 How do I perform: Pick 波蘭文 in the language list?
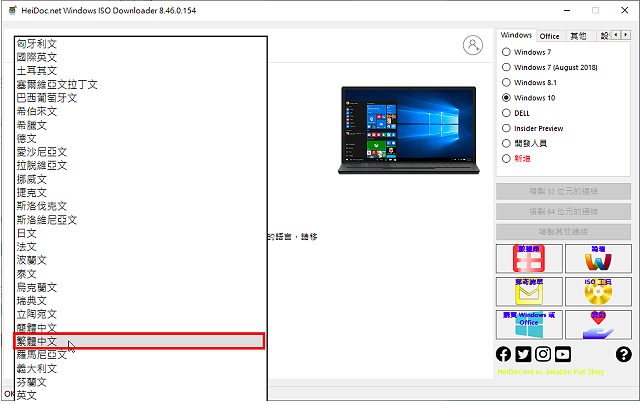coord(141,260)
